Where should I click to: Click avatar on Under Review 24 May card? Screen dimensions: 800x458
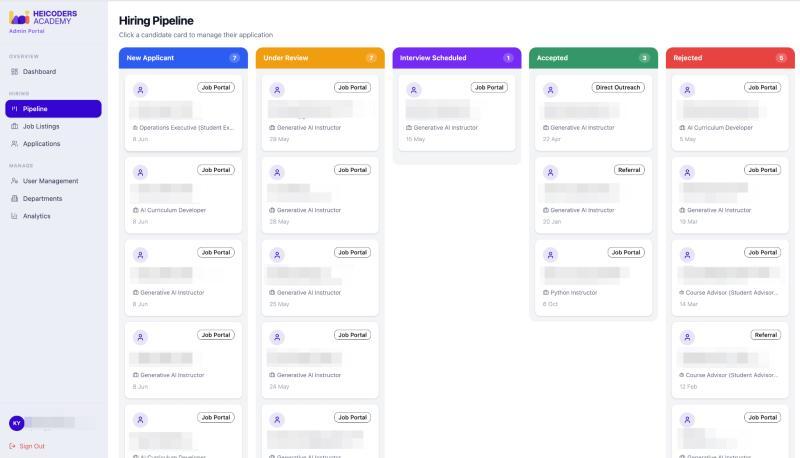pos(277,337)
